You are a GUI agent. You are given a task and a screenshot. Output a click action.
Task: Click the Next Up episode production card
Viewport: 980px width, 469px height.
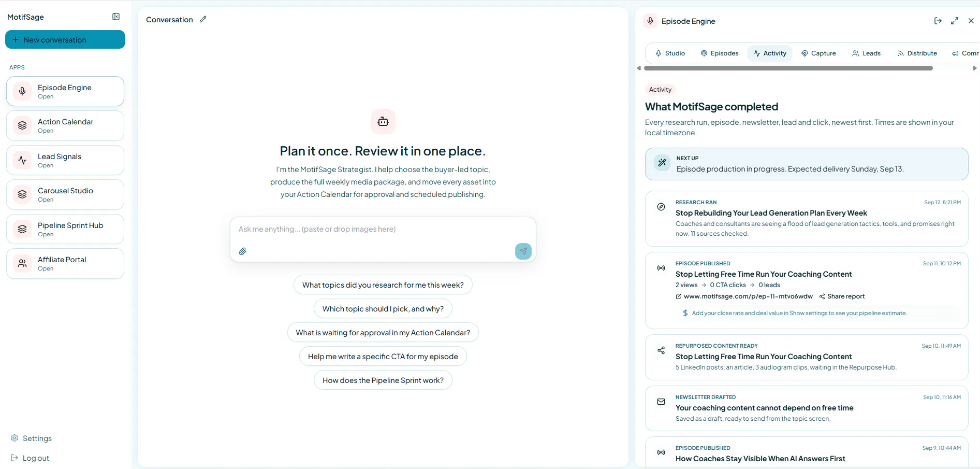click(x=807, y=164)
